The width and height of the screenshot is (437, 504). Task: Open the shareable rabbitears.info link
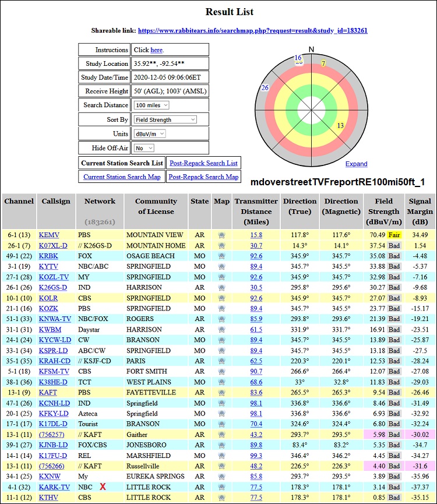(252, 30)
